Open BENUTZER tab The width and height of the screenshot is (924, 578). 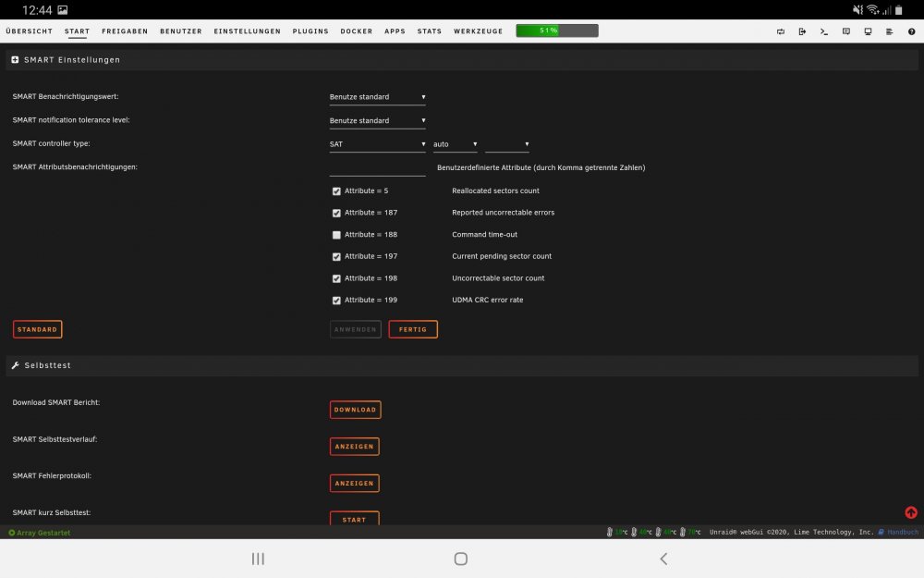(181, 31)
